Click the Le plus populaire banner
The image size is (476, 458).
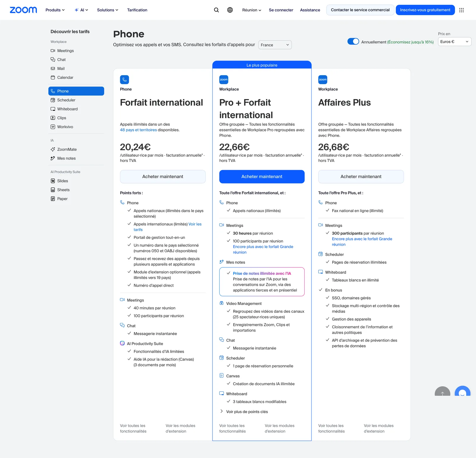[262, 65]
